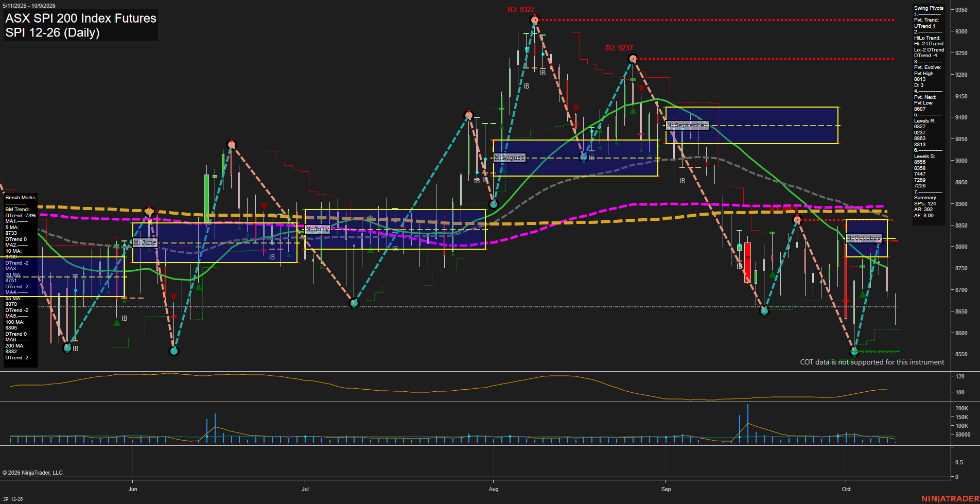Click the Oct label on the time axis
This screenshot has width=980, height=504.
pyautogui.click(x=846, y=489)
